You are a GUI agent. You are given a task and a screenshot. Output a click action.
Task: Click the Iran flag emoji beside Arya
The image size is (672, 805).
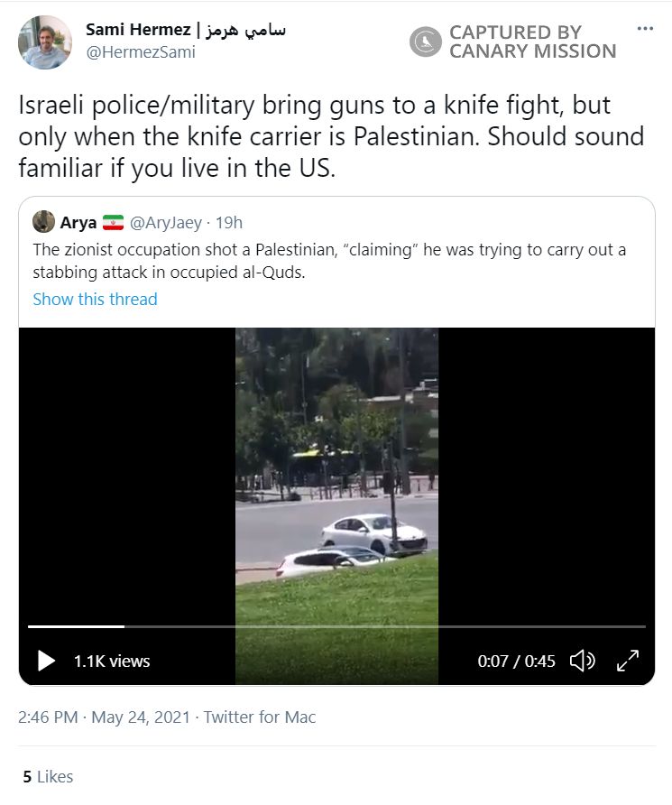[113, 223]
